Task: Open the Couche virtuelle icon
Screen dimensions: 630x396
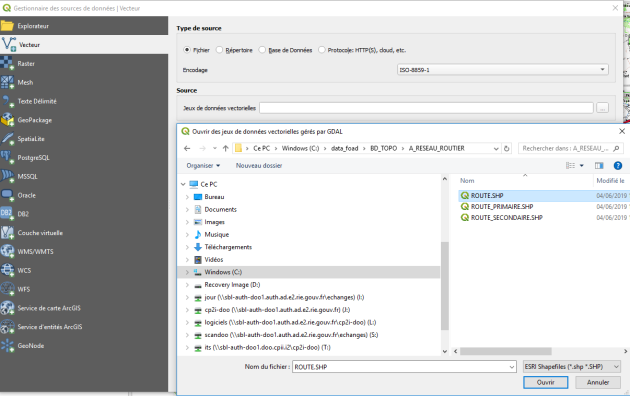Action: coord(7,233)
